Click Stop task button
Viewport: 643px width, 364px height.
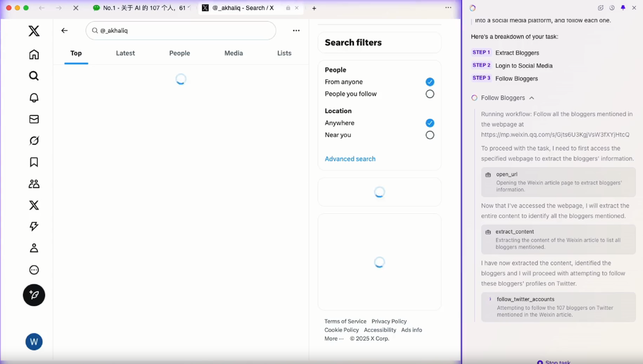(x=554, y=362)
